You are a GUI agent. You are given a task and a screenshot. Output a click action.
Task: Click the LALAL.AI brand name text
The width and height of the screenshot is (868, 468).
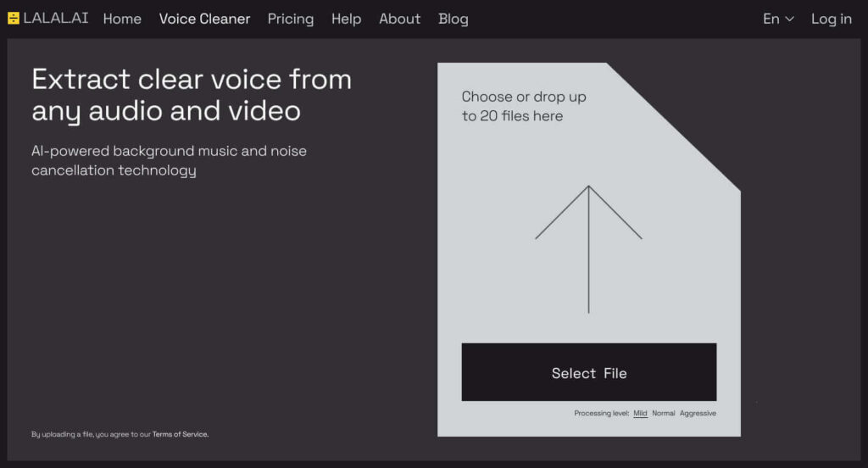[x=55, y=19]
